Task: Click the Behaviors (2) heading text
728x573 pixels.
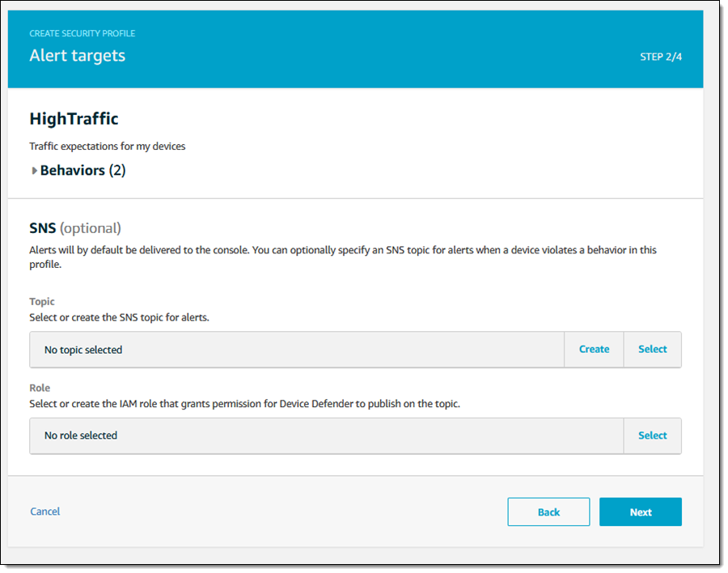Action: [x=83, y=171]
